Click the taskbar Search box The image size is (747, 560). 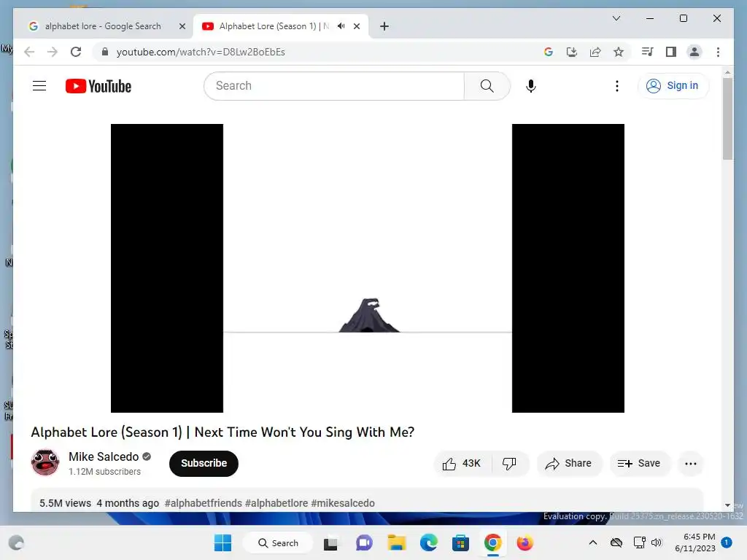tap(278, 542)
